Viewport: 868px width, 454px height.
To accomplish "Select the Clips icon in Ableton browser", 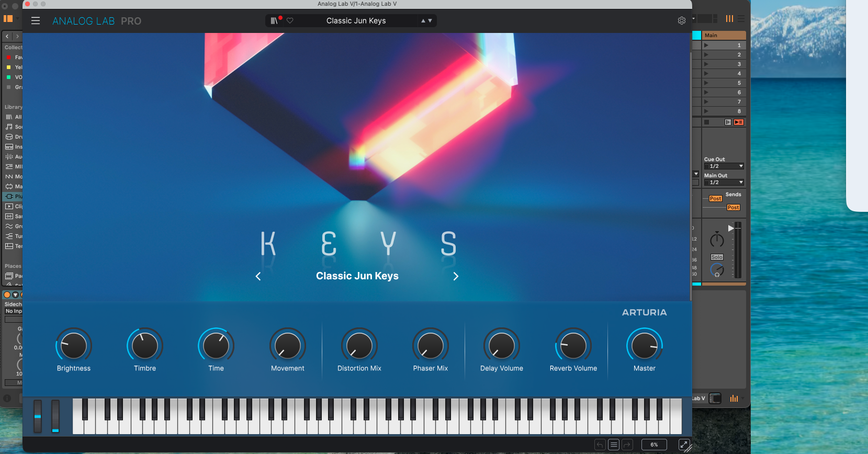I will click(9, 207).
